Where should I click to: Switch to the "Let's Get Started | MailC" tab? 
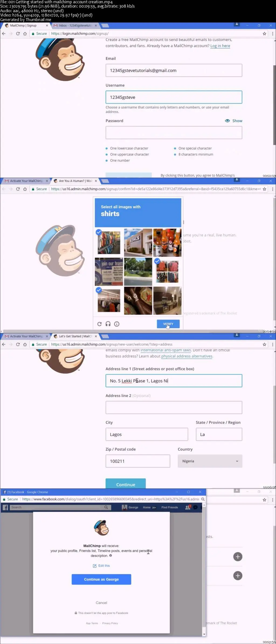pyautogui.click(x=75, y=336)
